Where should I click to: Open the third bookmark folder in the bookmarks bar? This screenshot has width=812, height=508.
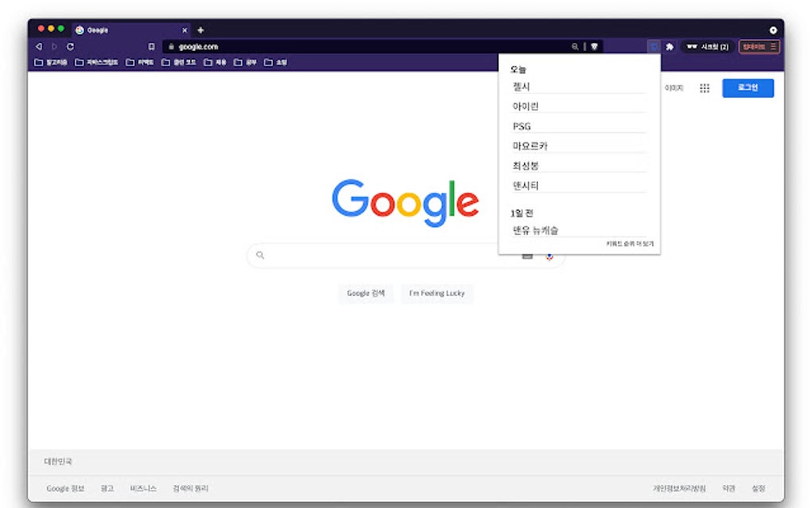point(140,62)
